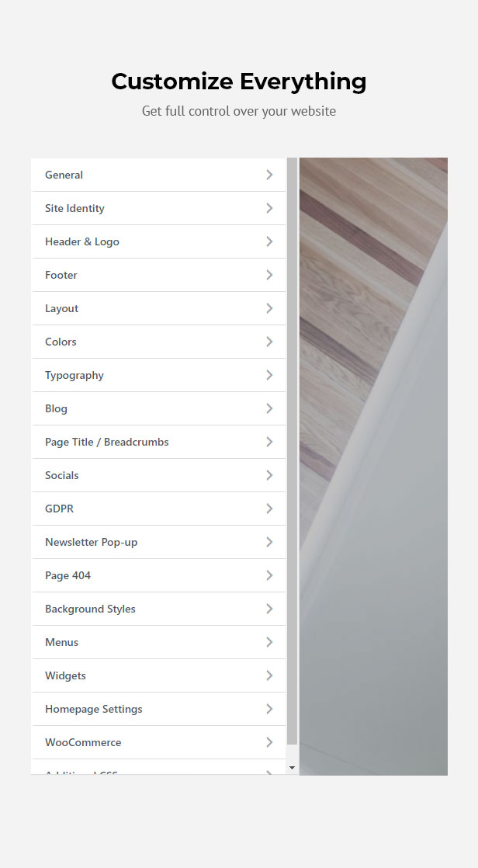Click the Newsletter Pop-up arrow icon
Screen dimensions: 478x868
click(269, 542)
